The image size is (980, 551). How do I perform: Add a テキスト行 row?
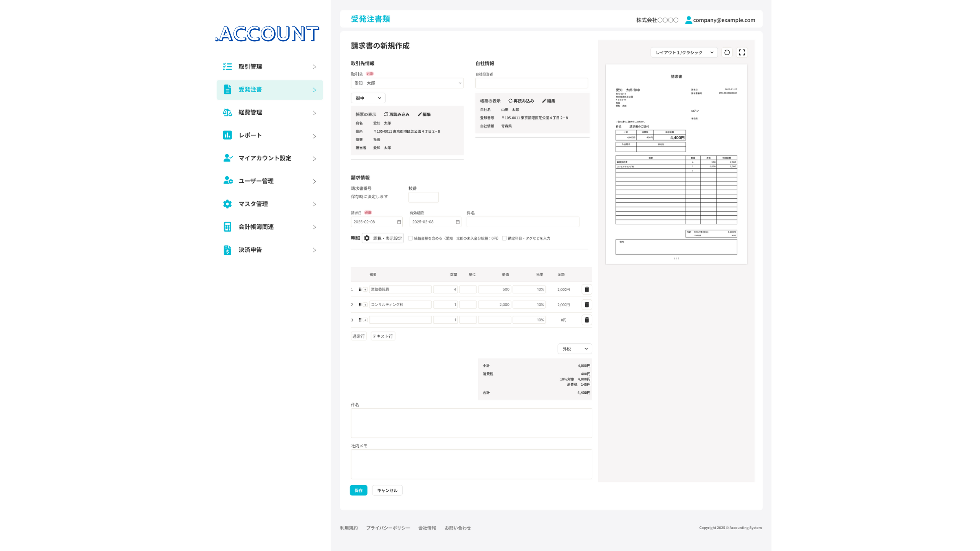coord(382,336)
